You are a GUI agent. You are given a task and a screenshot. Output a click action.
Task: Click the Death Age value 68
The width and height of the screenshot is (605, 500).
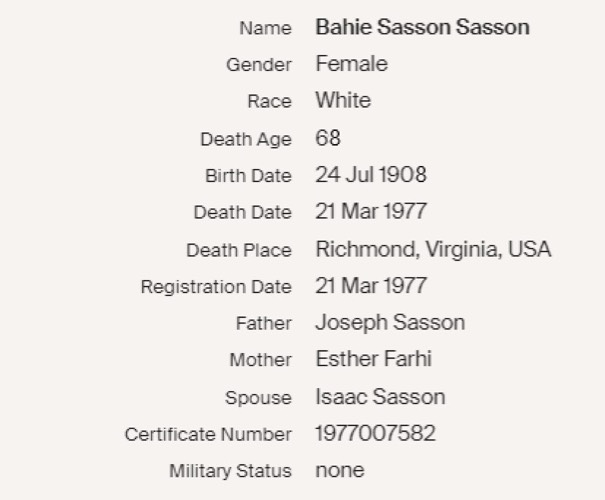tap(328, 138)
